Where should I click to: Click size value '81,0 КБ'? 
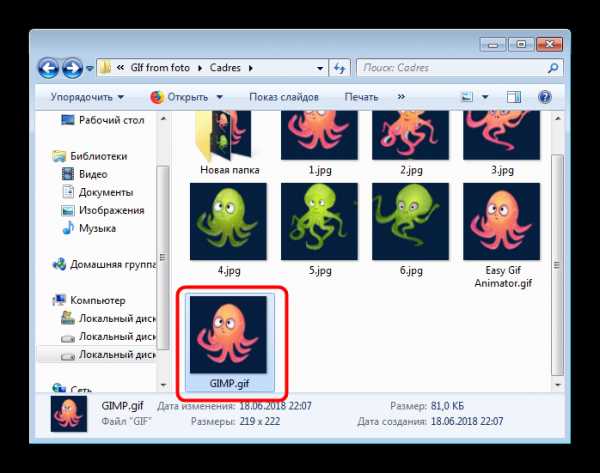coord(447,406)
